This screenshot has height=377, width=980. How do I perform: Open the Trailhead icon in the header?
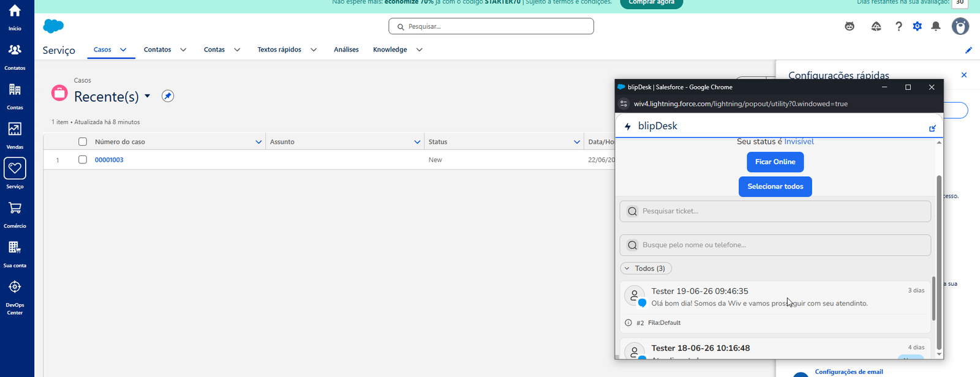point(876,26)
